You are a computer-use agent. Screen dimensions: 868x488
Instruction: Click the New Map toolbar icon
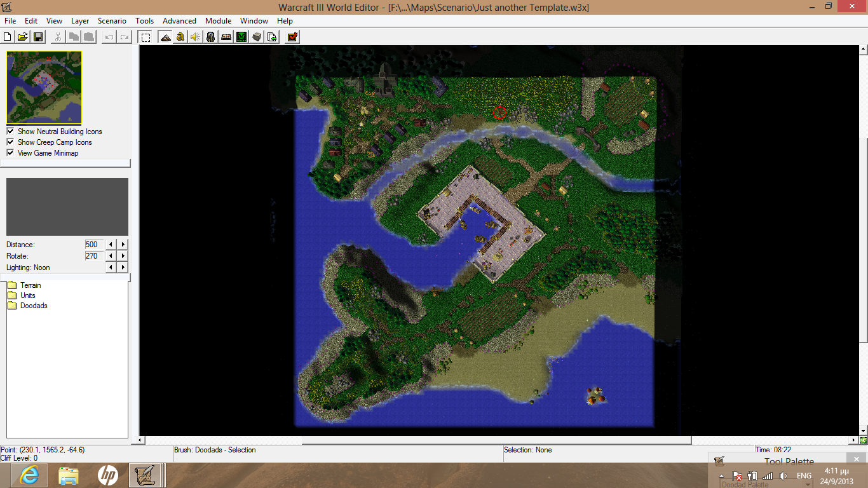[x=8, y=37]
